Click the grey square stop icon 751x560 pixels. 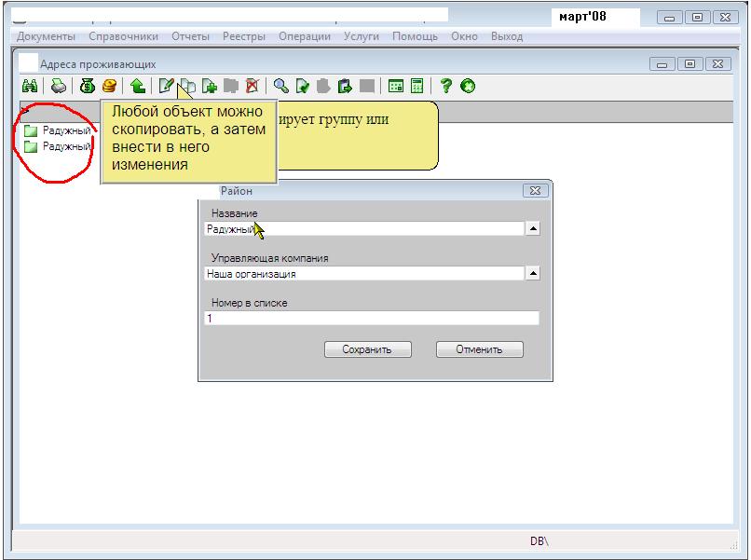pyautogui.click(x=367, y=87)
